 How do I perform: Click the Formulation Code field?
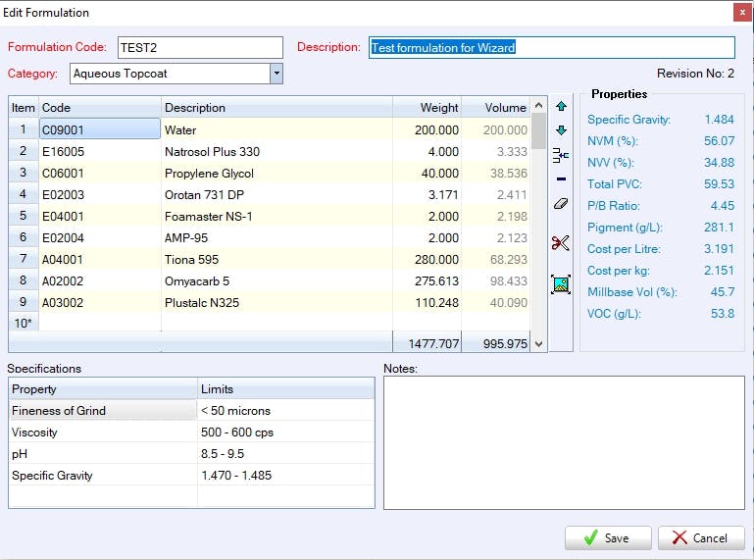[x=200, y=47]
